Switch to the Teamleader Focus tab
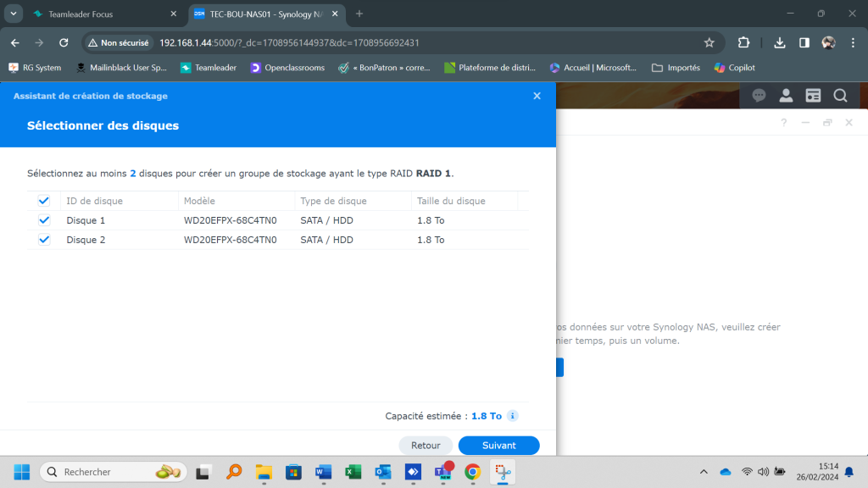The width and height of the screenshot is (868, 488). click(x=93, y=14)
